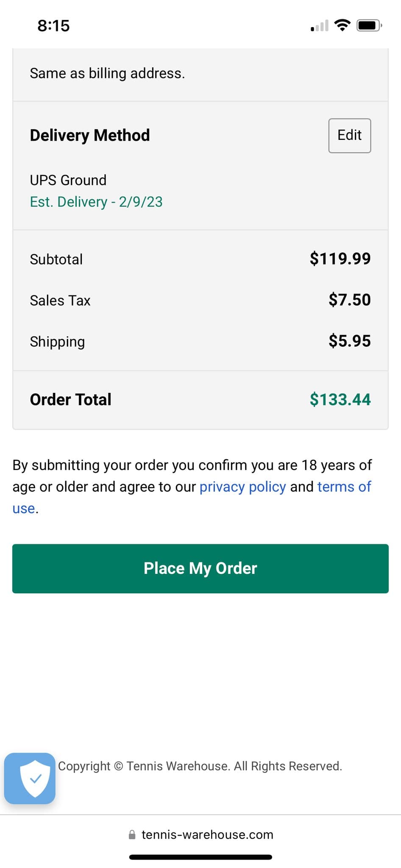
Task: Tap the home indicator bar
Action: click(x=200, y=857)
